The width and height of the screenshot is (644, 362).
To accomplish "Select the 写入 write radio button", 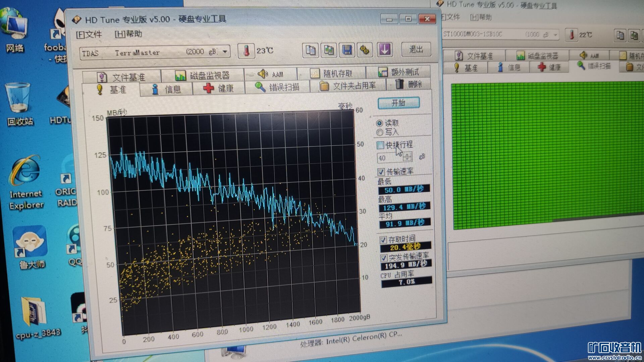I will tap(380, 132).
